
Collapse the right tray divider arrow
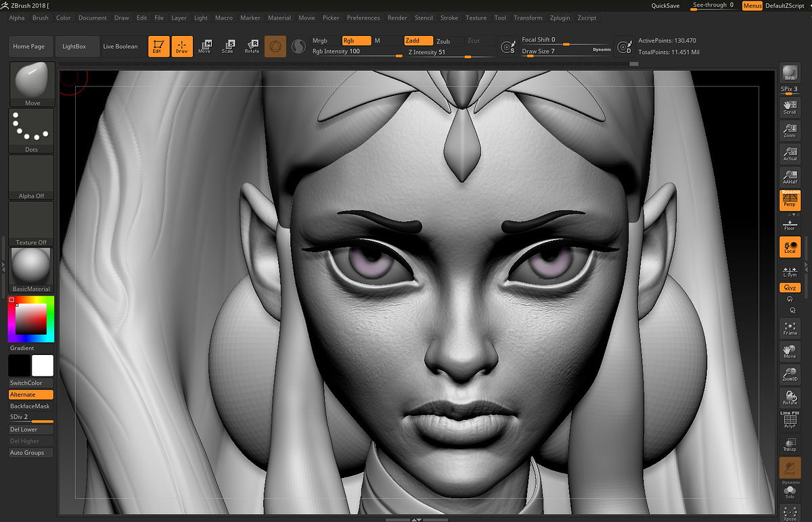coord(805,268)
